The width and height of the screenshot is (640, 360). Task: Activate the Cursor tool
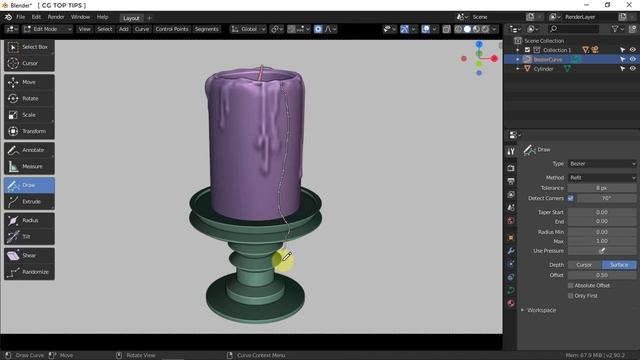pyautogui.click(x=29, y=64)
